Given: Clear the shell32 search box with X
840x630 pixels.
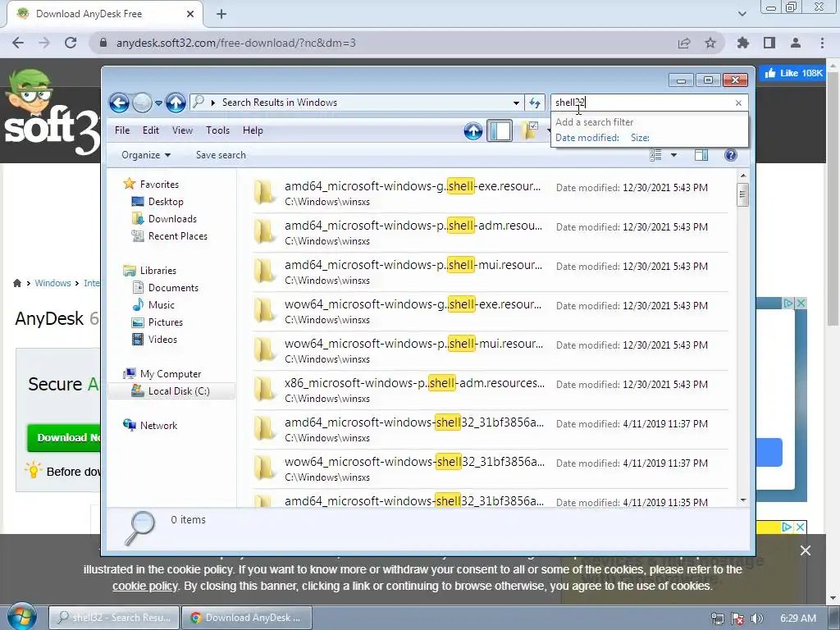Looking at the screenshot, I should pyautogui.click(x=739, y=103).
